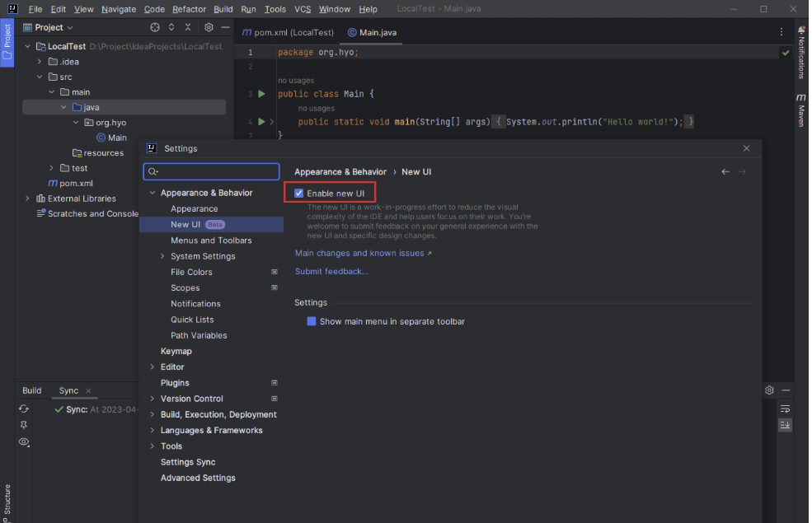Click the eye View icon in Build panel
812x523 pixels.
[24, 441]
